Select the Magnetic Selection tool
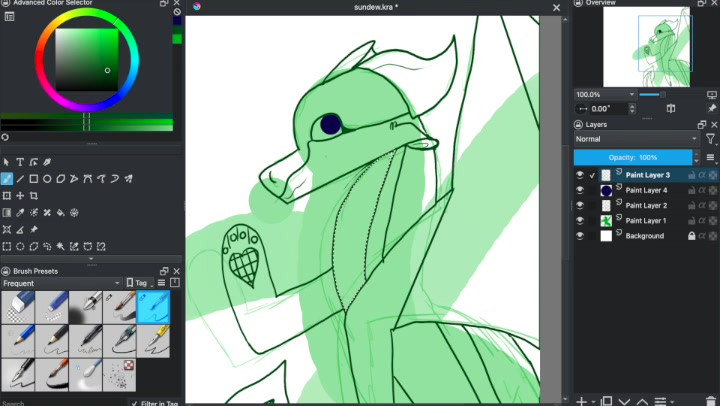Image resolution: width=720 pixels, height=406 pixels. [101, 247]
